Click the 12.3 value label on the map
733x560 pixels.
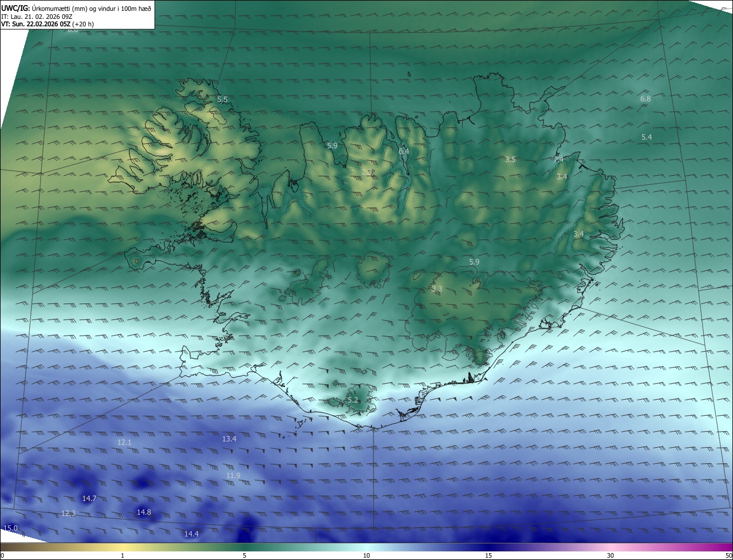[68, 514]
